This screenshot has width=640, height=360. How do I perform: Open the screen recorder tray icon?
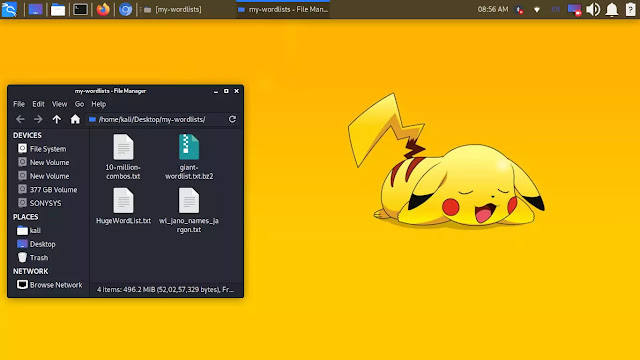click(574, 10)
